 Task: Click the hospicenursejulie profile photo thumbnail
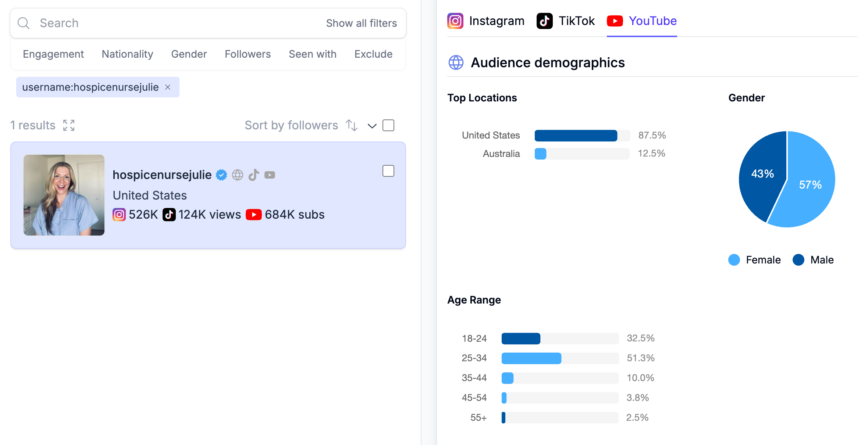click(64, 195)
